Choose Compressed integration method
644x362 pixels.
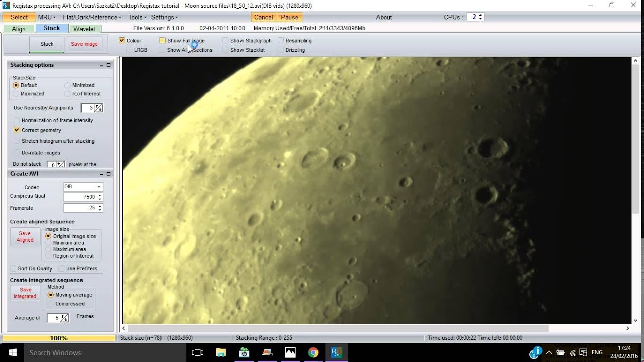coord(51,304)
